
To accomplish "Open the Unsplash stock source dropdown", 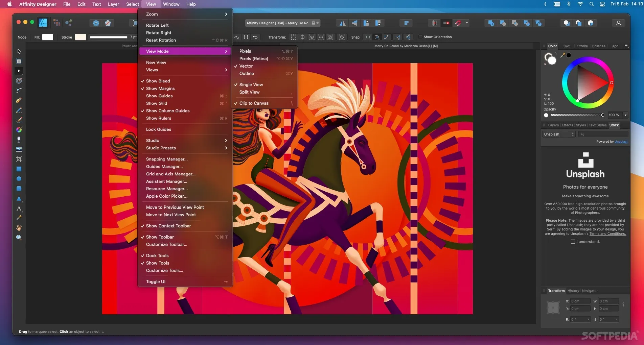I will click(x=559, y=134).
